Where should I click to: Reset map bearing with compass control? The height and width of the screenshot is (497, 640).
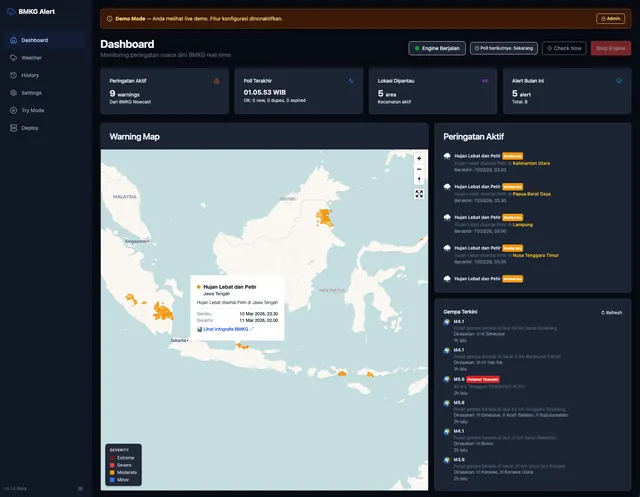click(419, 180)
